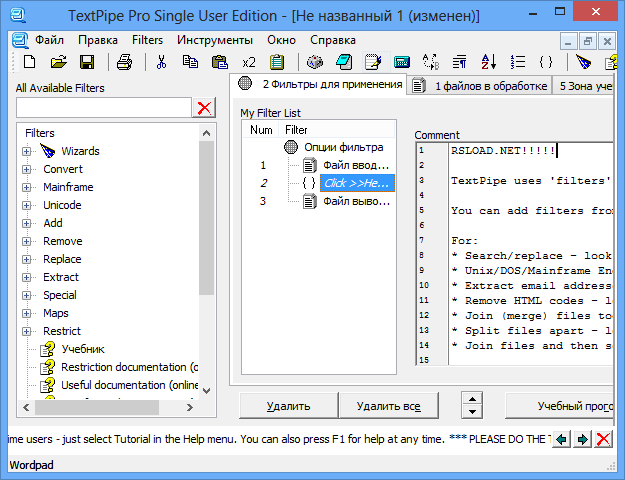Click the Учебный button at bottom right
Image resolution: width=625 pixels, height=480 pixels.
559,406
